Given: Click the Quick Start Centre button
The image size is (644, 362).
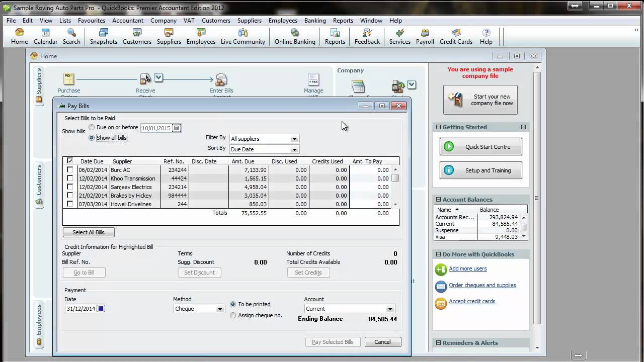Looking at the screenshot, I should coord(480,147).
